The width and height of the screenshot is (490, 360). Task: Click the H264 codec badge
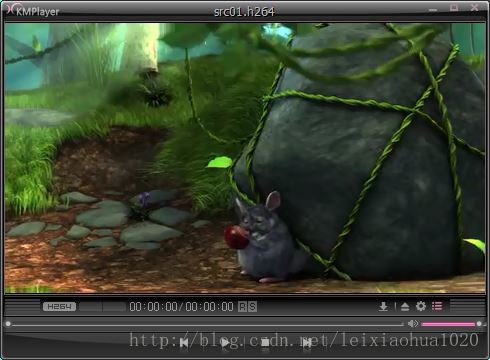59,306
